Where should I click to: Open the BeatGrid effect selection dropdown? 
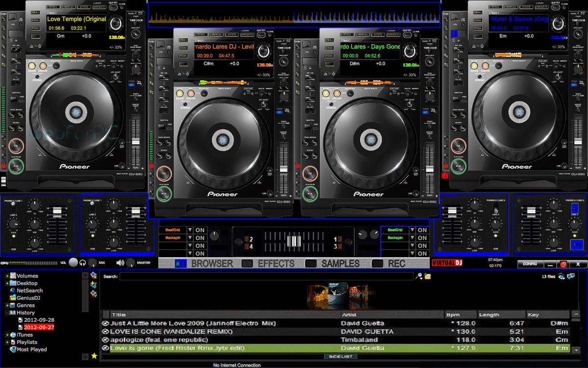coord(190,230)
